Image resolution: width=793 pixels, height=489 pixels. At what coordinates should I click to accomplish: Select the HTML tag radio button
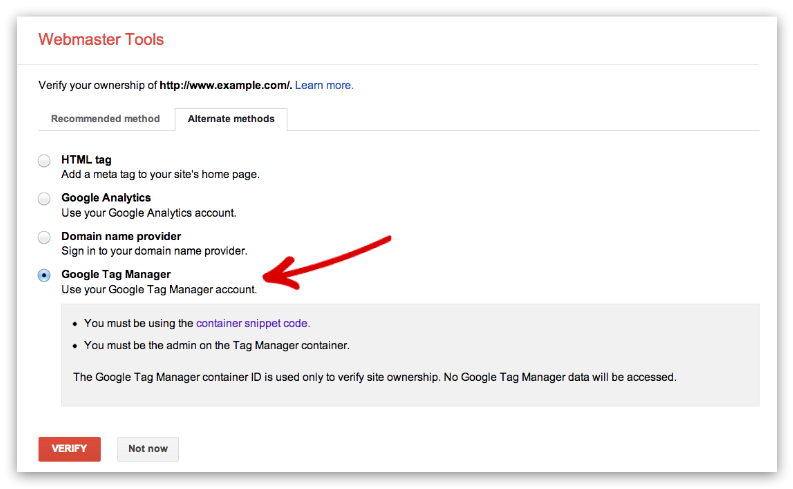click(44, 161)
